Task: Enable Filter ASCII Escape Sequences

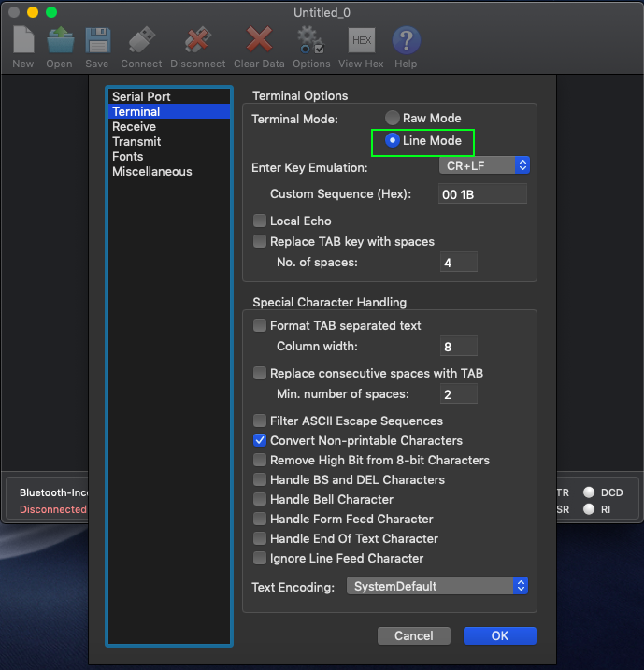Action: coord(261,421)
